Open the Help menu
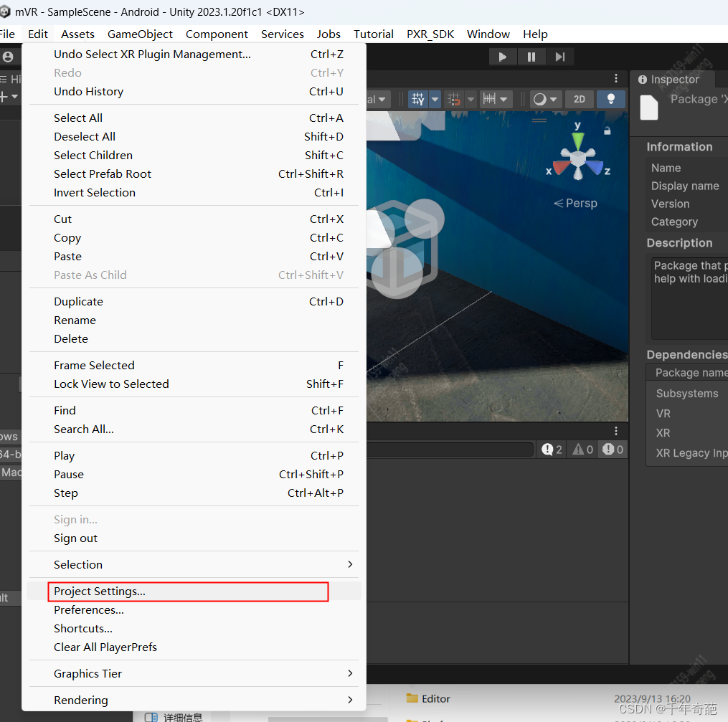The width and height of the screenshot is (728, 722). click(535, 34)
